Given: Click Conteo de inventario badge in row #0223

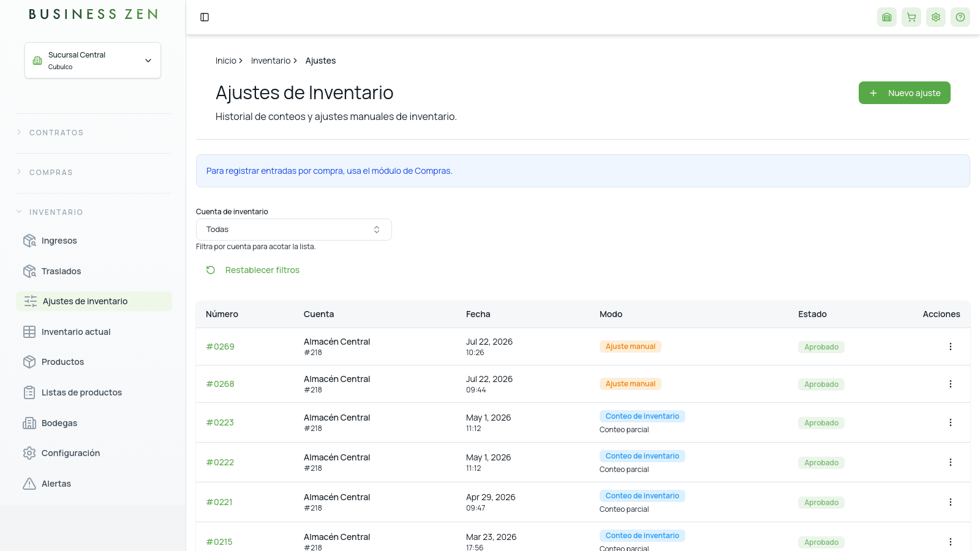Looking at the screenshot, I should [x=643, y=416].
